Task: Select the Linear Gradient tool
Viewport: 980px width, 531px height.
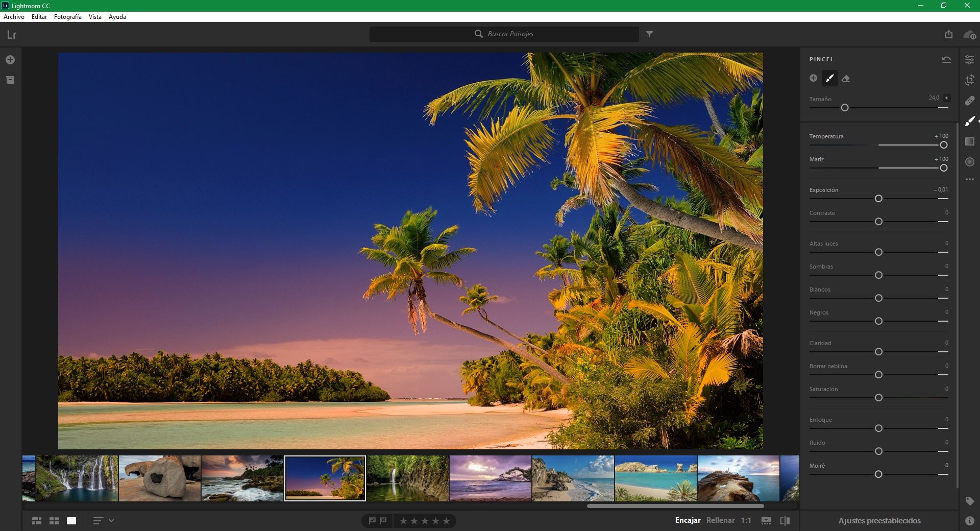Action: point(969,141)
